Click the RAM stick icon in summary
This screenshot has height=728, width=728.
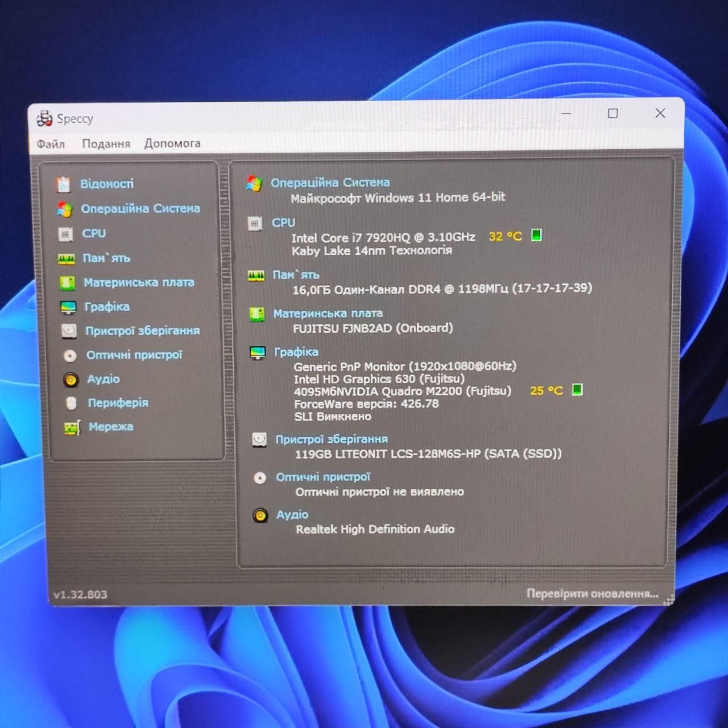256,276
